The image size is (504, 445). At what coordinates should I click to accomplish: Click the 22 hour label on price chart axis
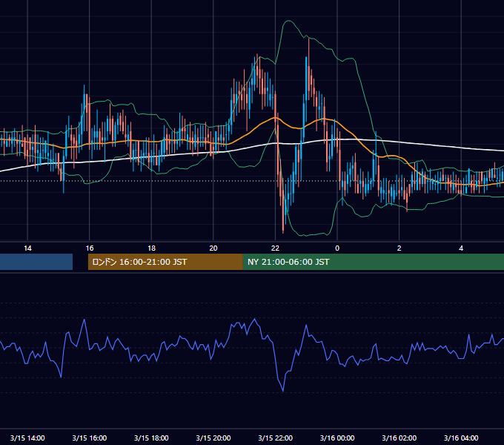[x=276, y=248]
